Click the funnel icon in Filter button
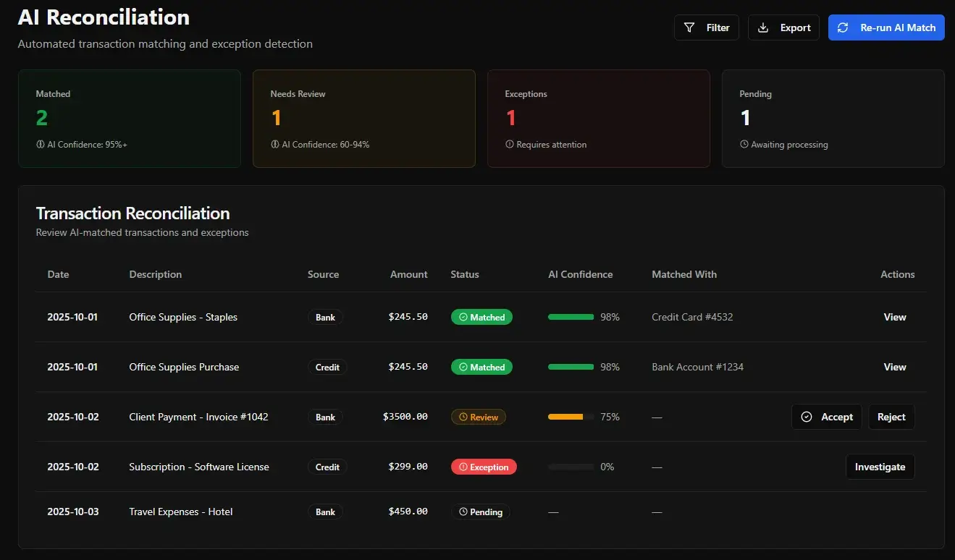Image resolution: width=955 pixels, height=560 pixels. [x=689, y=27]
